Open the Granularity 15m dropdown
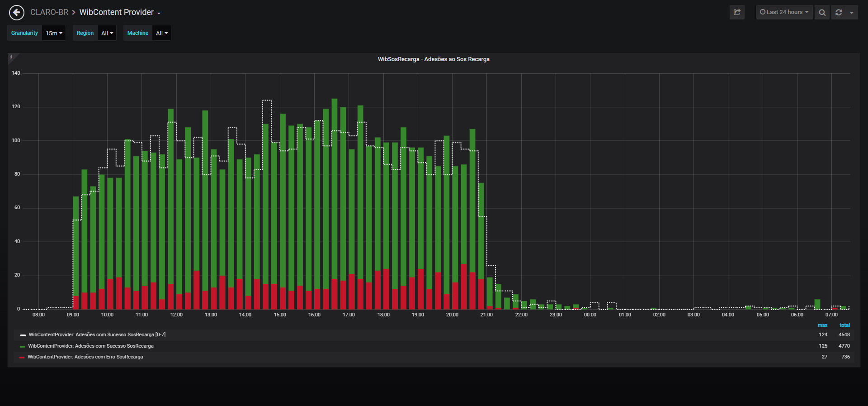 pyautogui.click(x=54, y=33)
